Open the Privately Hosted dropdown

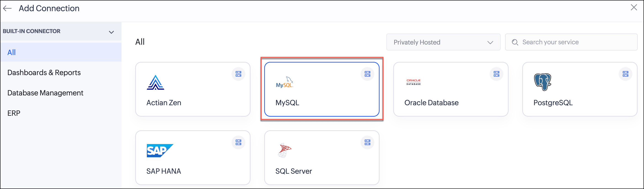(443, 42)
